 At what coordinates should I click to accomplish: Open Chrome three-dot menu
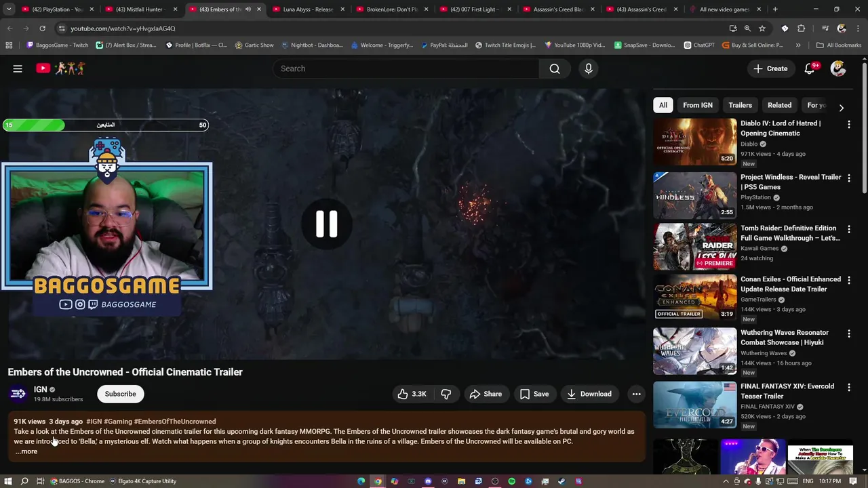pos(859,28)
